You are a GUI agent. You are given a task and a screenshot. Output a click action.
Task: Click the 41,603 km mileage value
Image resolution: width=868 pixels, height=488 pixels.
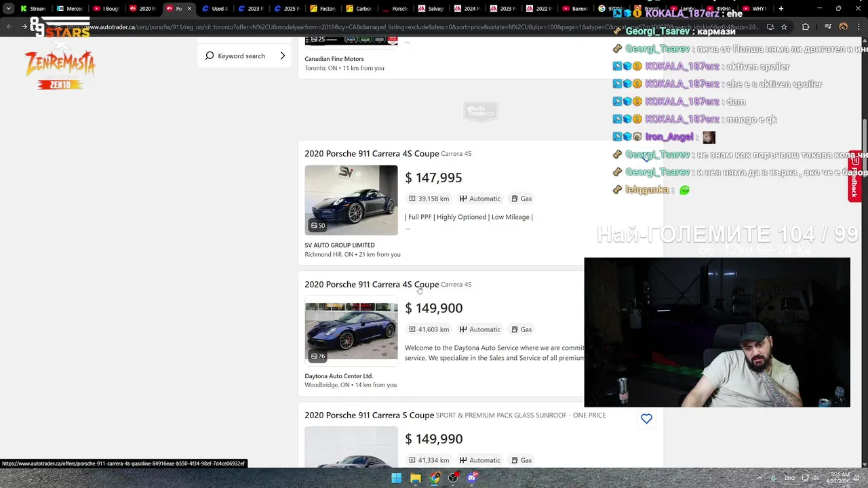click(433, 329)
